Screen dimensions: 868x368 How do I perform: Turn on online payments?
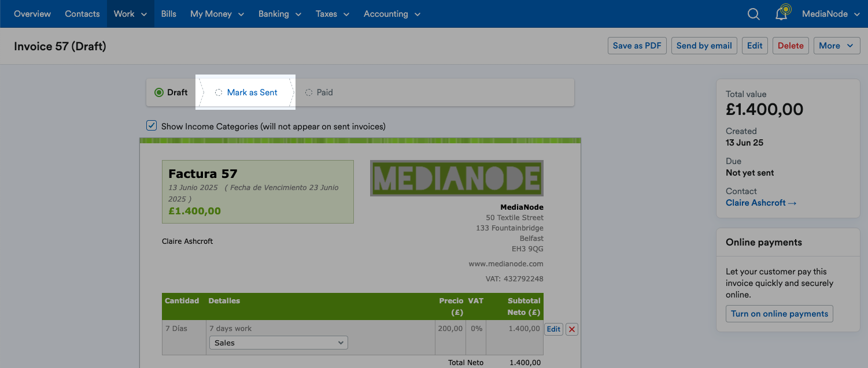(x=780, y=314)
